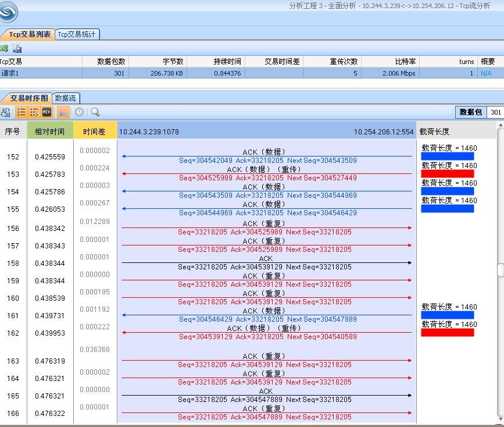Toggle the ACK packets display button

click(47, 112)
